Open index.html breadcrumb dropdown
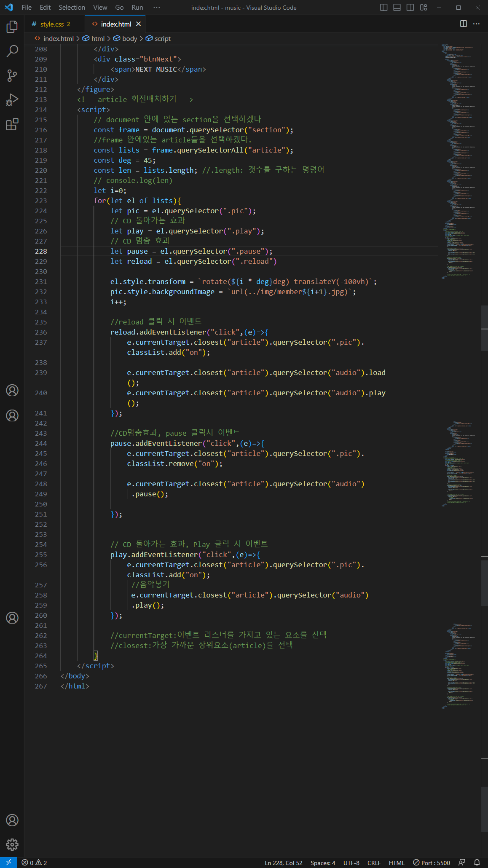Viewport: 488px width, 868px height. (x=54, y=38)
